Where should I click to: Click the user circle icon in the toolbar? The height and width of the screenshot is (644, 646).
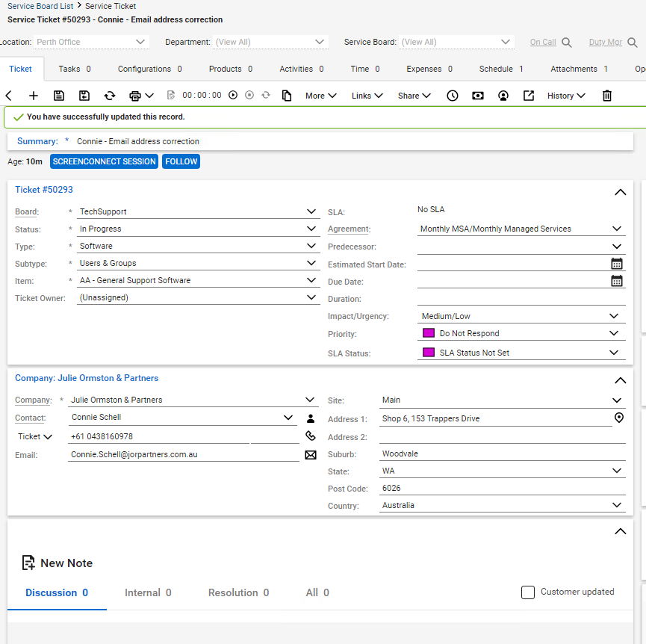pyautogui.click(x=503, y=96)
